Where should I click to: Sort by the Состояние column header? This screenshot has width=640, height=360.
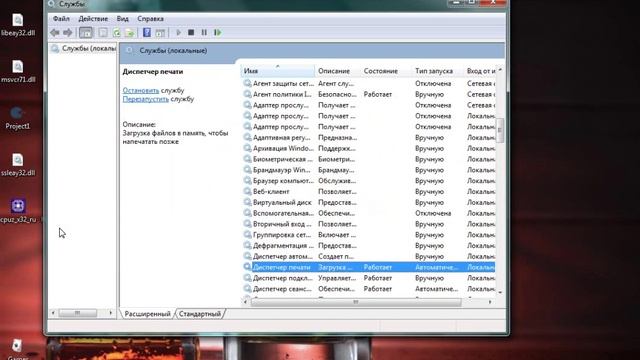pyautogui.click(x=386, y=71)
